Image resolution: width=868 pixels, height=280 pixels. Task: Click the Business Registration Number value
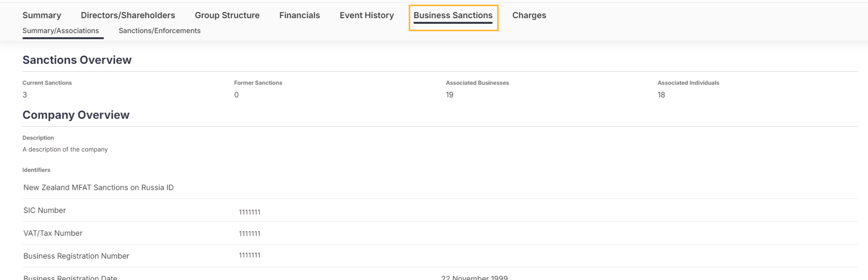pos(249,255)
